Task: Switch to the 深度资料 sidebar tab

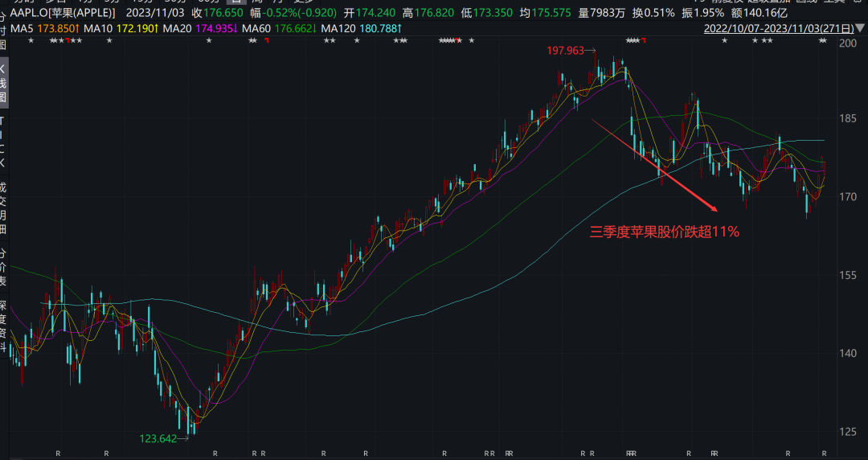Action: [x=3, y=327]
